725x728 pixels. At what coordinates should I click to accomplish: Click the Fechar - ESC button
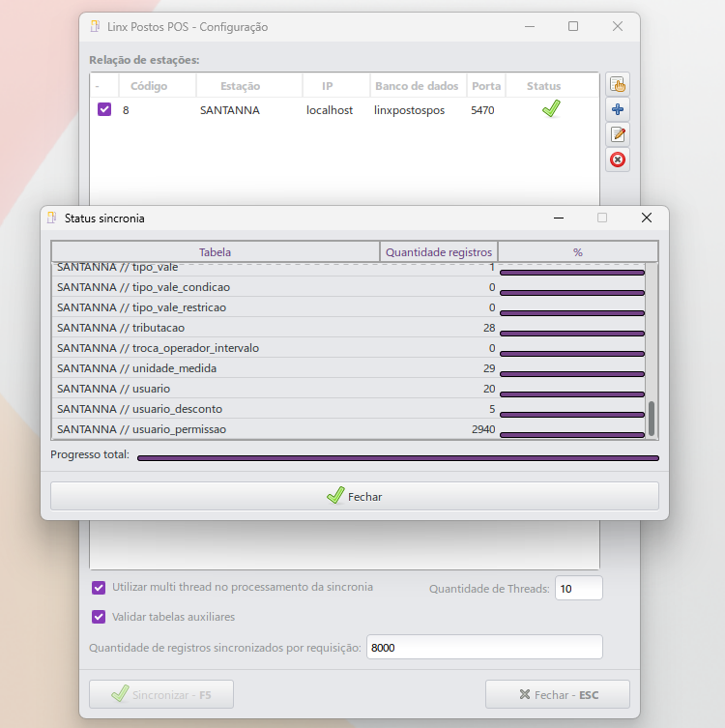pyautogui.click(x=558, y=694)
